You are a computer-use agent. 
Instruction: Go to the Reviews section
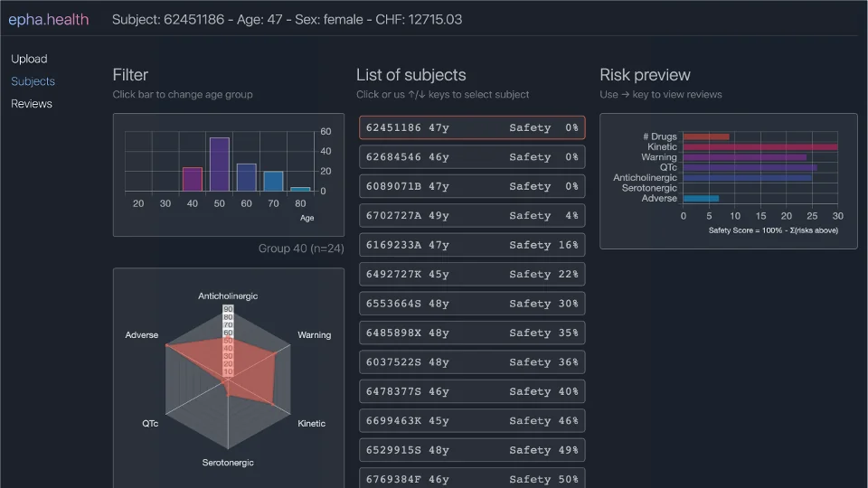pos(32,103)
